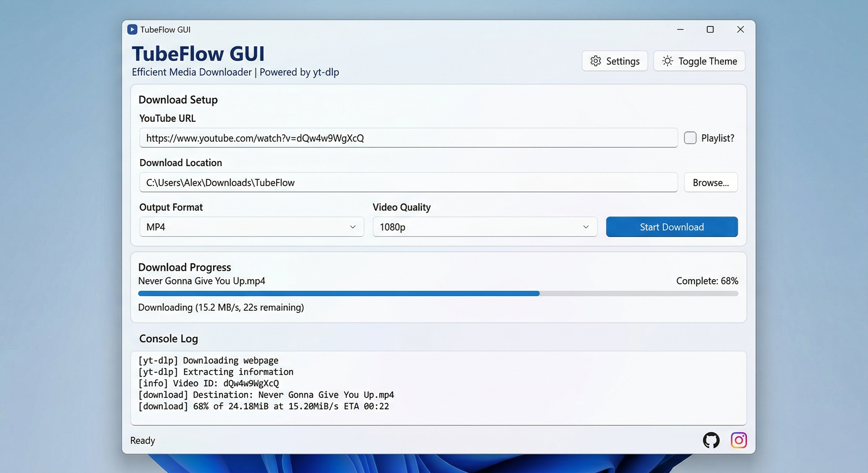Click the TubeFlow app logo in title bar
868x473 pixels.
(132, 30)
